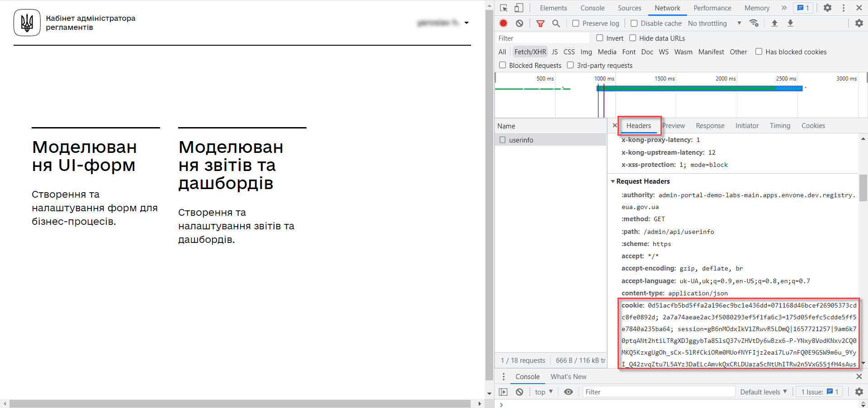Check Has blocked cookies
Viewport: 868px width, 408px height.
[759, 52]
